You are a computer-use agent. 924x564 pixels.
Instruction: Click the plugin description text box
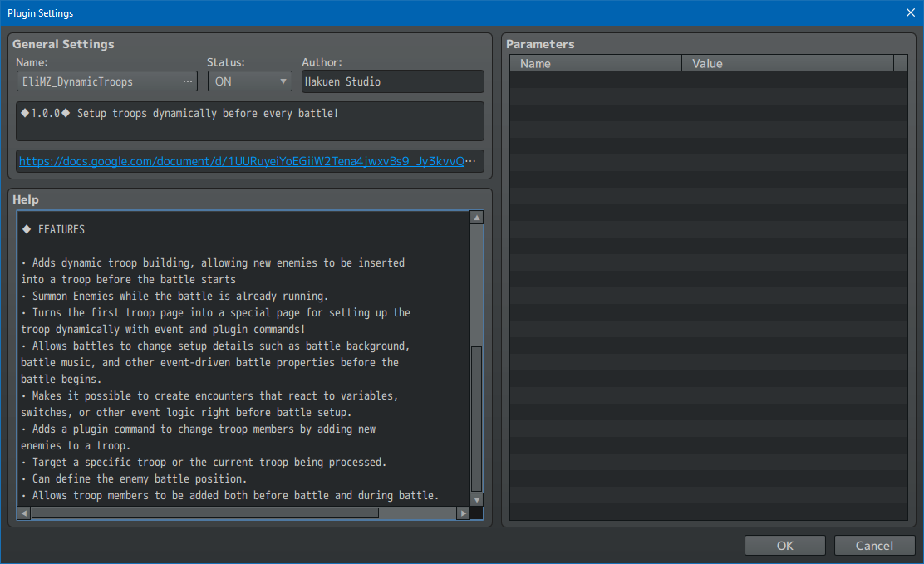(x=250, y=121)
